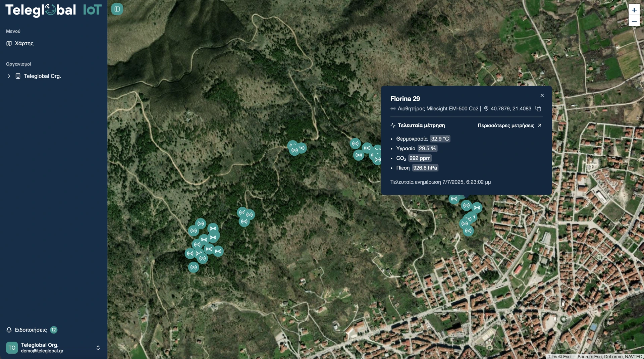Toggle the sidebar panel button

[117, 9]
